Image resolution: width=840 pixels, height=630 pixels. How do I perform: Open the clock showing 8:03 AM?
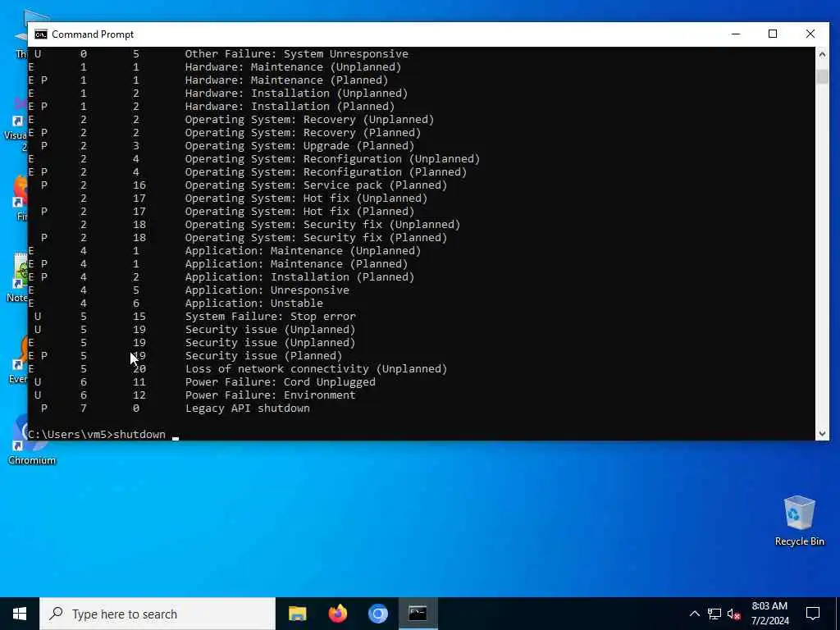click(x=769, y=614)
